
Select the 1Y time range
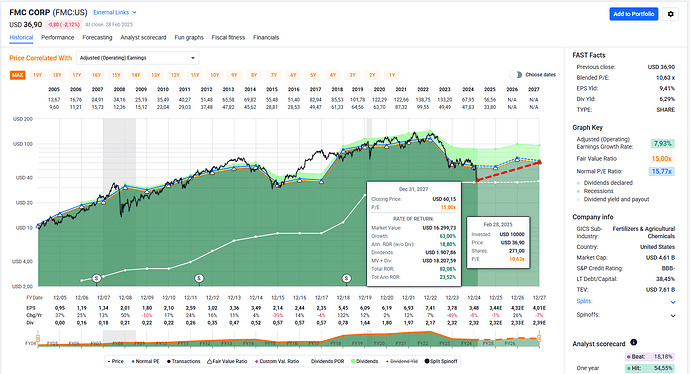click(392, 75)
